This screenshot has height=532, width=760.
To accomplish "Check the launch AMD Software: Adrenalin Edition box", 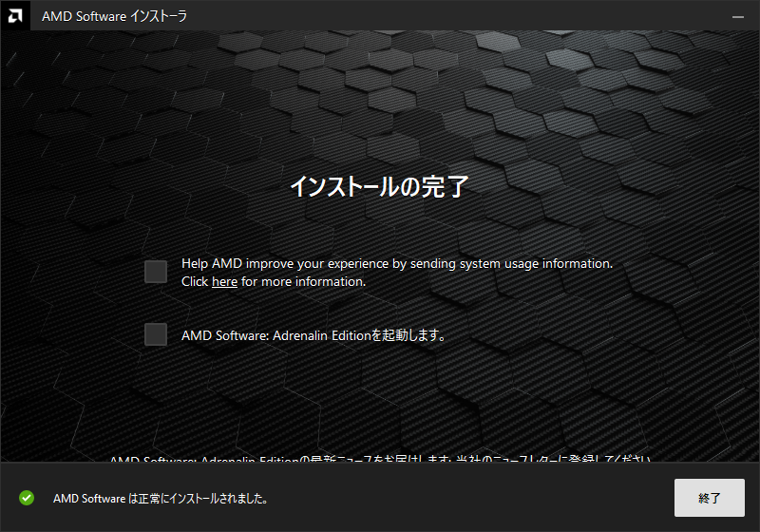I will pos(156,334).
